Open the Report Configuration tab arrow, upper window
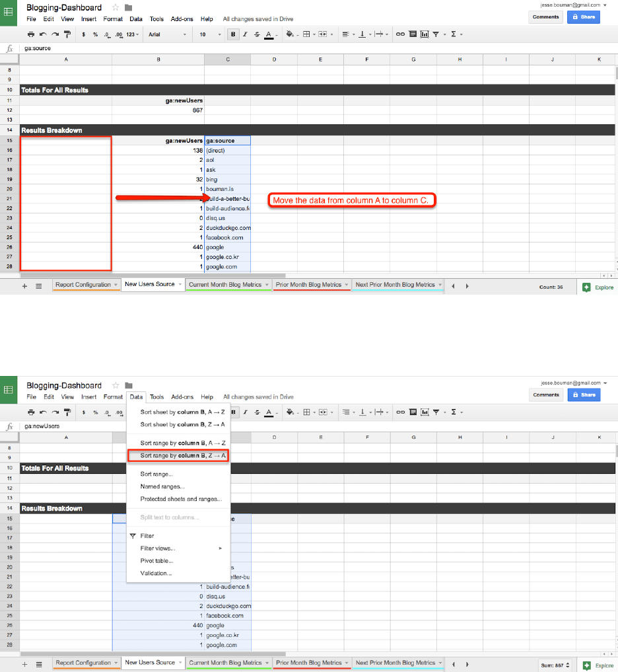This screenshot has height=672, width=618. (116, 285)
